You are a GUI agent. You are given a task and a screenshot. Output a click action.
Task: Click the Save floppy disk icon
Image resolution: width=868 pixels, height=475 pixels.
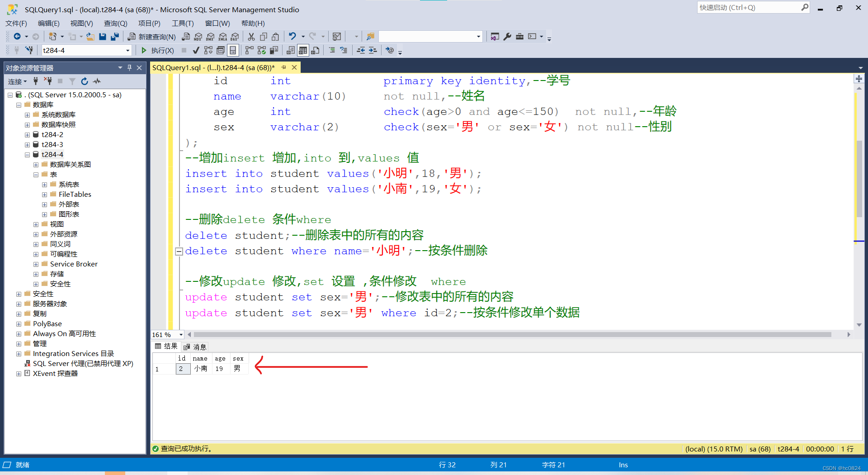coord(103,37)
